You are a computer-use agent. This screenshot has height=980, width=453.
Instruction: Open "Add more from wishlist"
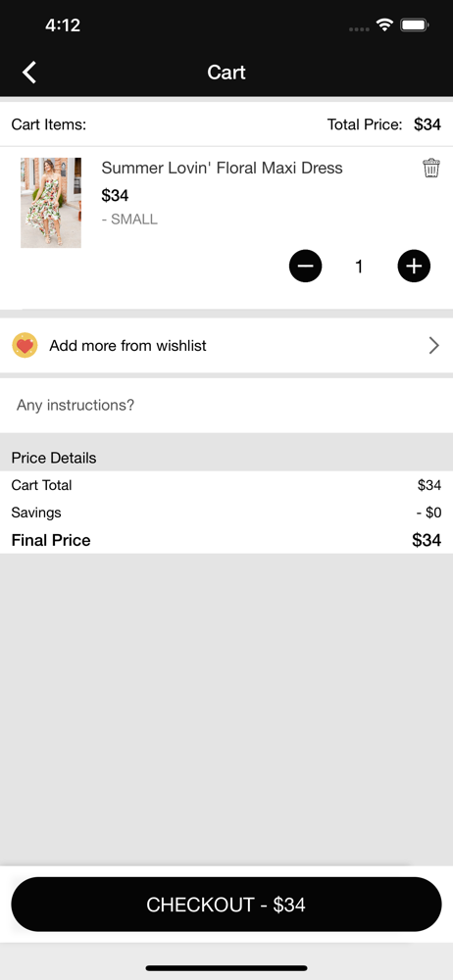click(226, 346)
